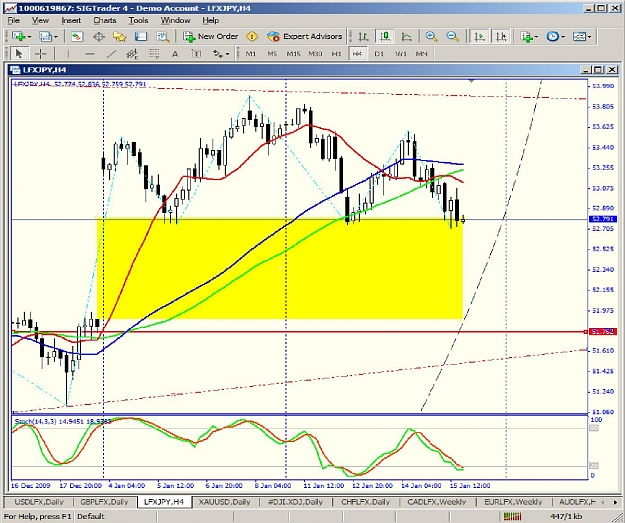The image size is (625, 523).
Task: Open the Terminal panel icon
Action: click(x=141, y=37)
